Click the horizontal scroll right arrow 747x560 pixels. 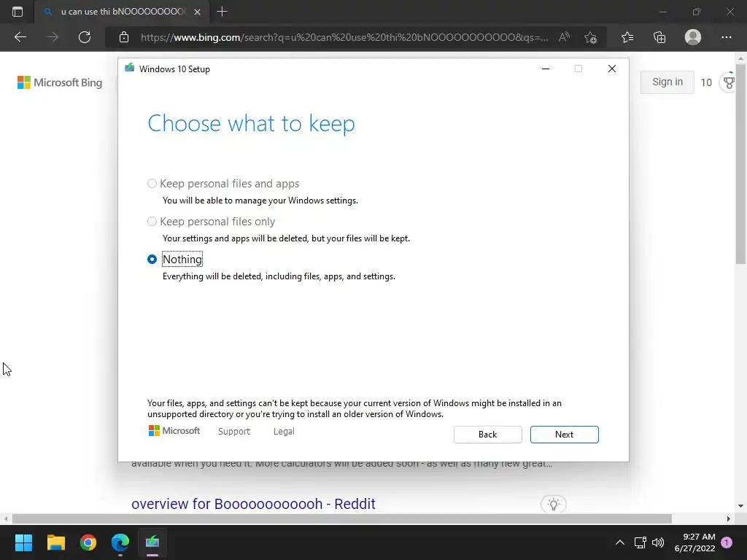(x=729, y=518)
